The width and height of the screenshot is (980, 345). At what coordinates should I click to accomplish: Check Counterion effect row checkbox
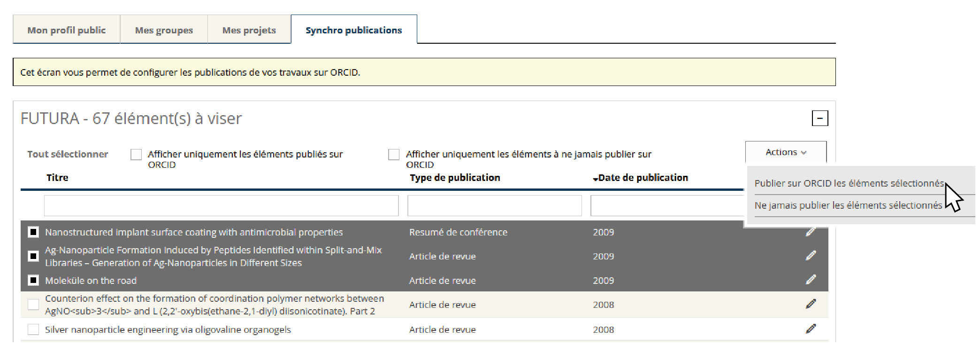pyautogui.click(x=33, y=305)
